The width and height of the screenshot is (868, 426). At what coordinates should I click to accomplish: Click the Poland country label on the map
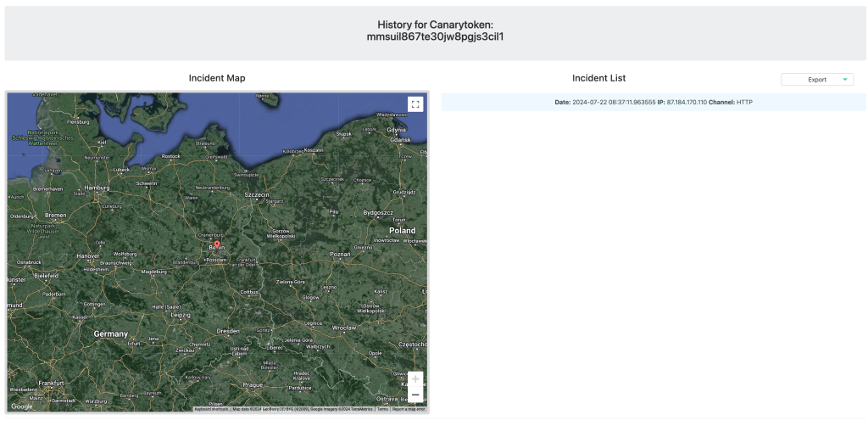402,231
